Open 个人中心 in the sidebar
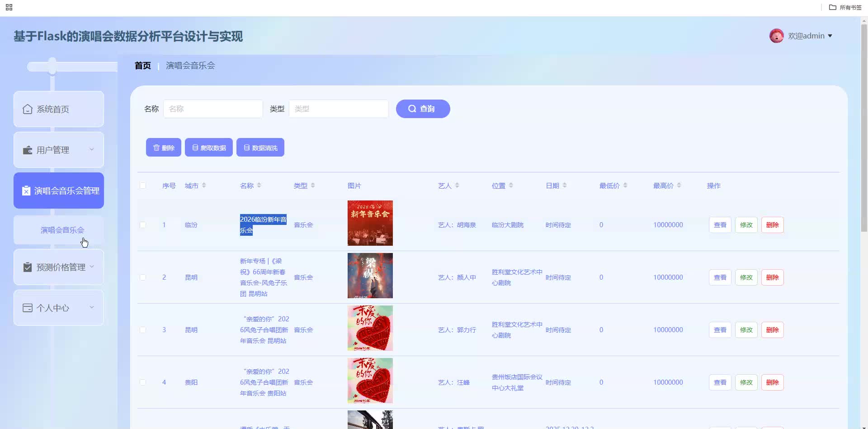The height and width of the screenshot is (429, 868). pos(59,308)
